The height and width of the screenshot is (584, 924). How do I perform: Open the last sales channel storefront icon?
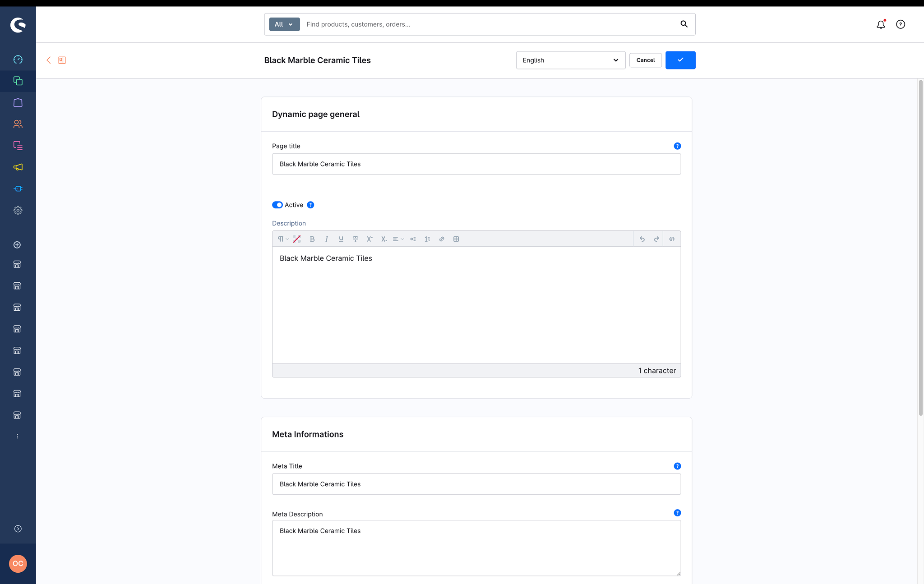coord(17,415)
